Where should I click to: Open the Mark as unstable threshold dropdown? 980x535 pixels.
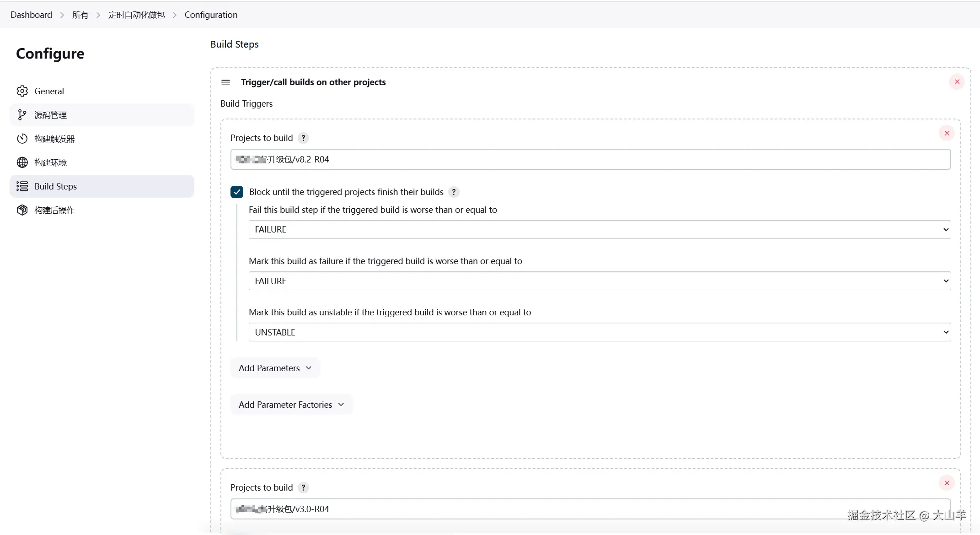pyautogui.click(x=599, y=332)
